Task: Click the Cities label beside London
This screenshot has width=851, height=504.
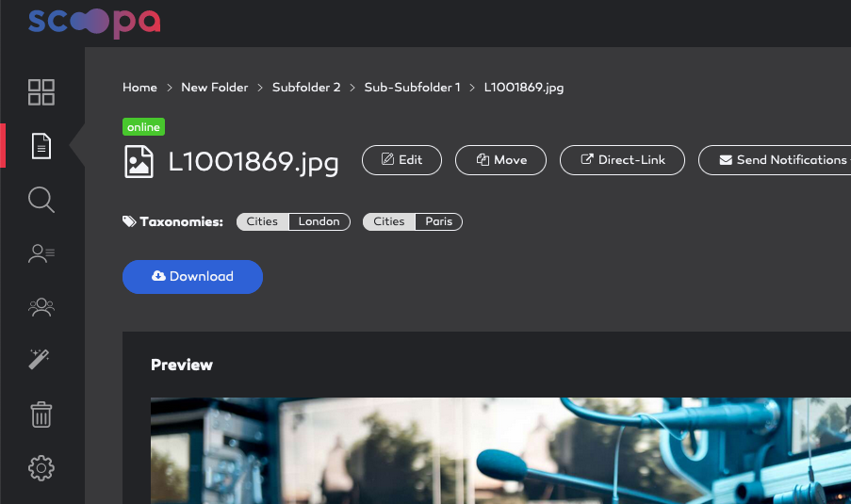Action: coord(262,221)
